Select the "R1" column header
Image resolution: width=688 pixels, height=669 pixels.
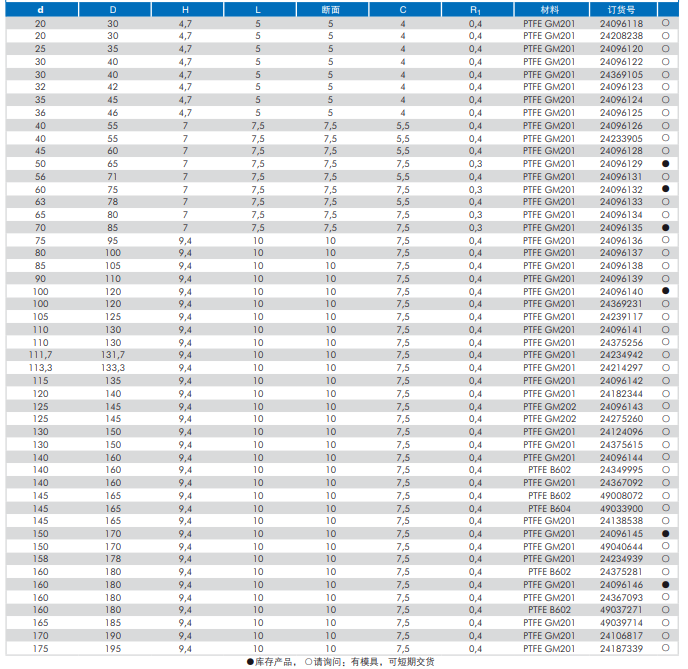tap(475, 9)
